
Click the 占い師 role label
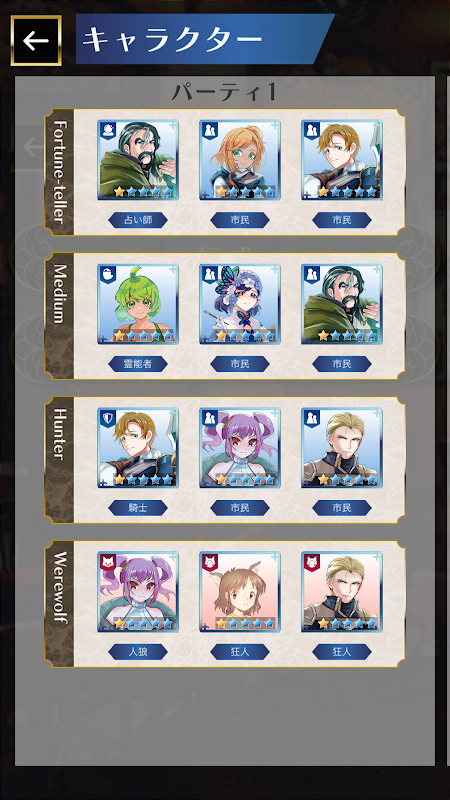pos(138,220)
